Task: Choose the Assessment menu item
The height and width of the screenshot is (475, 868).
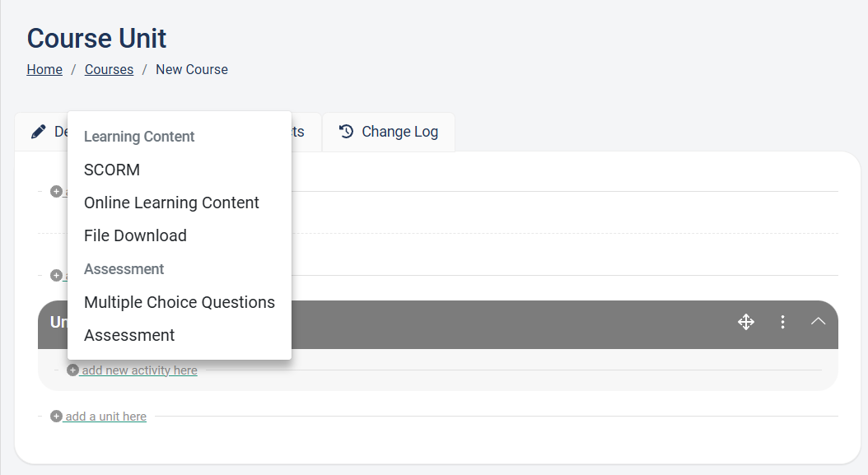Action: pyautogui.click(x=129, y=335)
